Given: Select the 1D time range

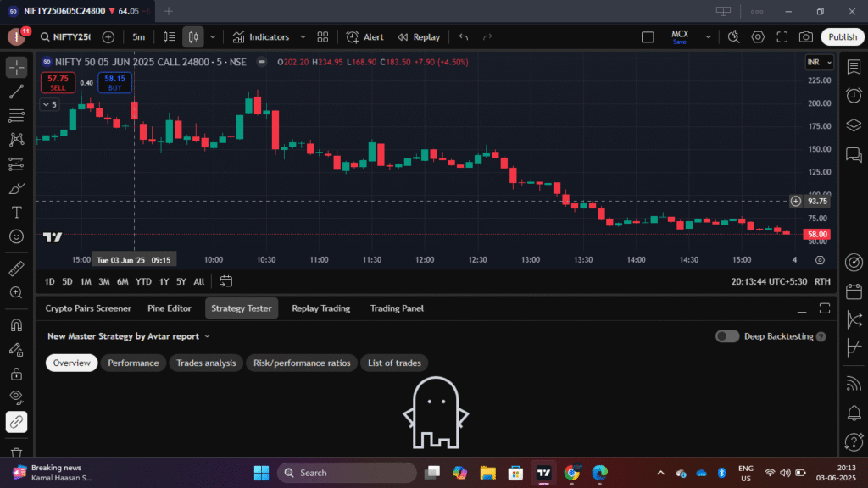Looking at the screenshot, I should (x=50, y=281).
